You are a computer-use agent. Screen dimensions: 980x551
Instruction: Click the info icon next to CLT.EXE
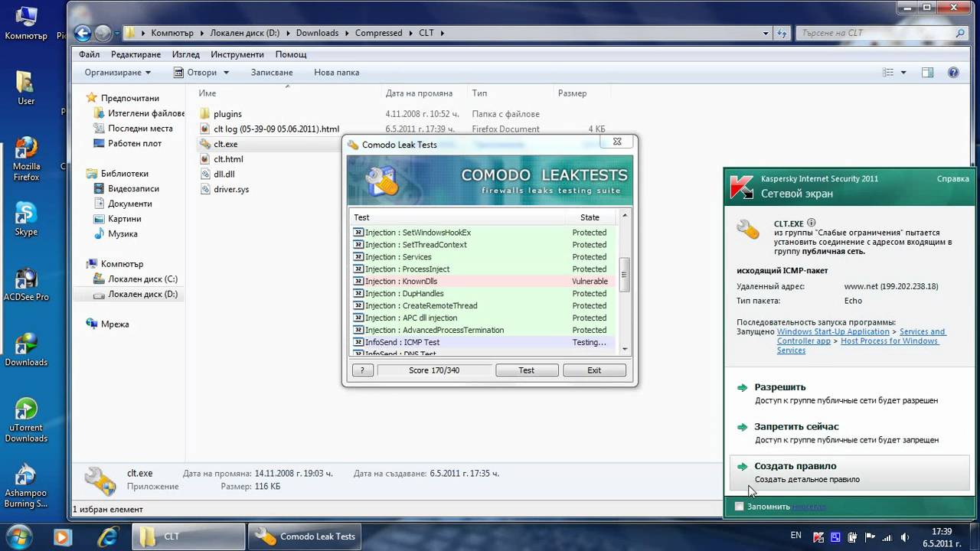[811, 223]
